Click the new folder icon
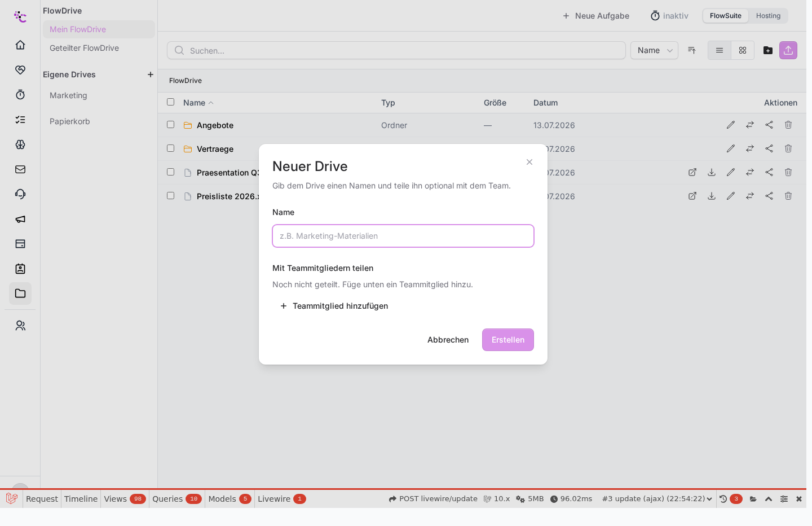This screenshot has width=812, height=526. [x=768, y=50]
